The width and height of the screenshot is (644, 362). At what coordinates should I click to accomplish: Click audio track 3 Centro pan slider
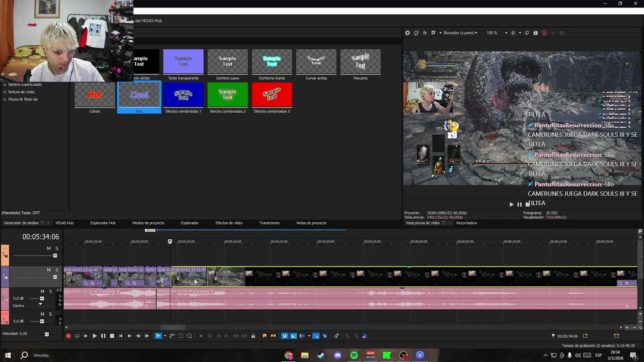click(40, 305)
